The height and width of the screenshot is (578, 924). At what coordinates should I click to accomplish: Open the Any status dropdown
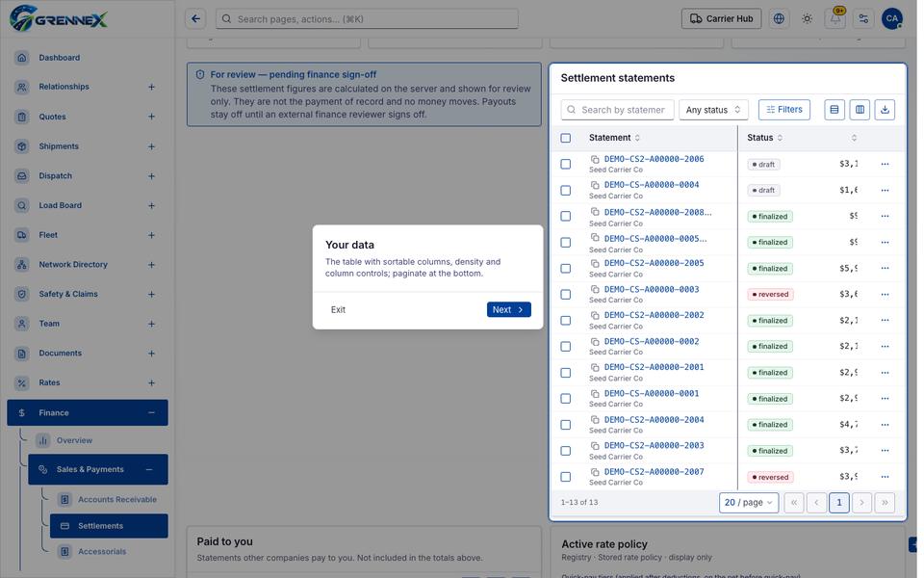(x=713, y=110)
